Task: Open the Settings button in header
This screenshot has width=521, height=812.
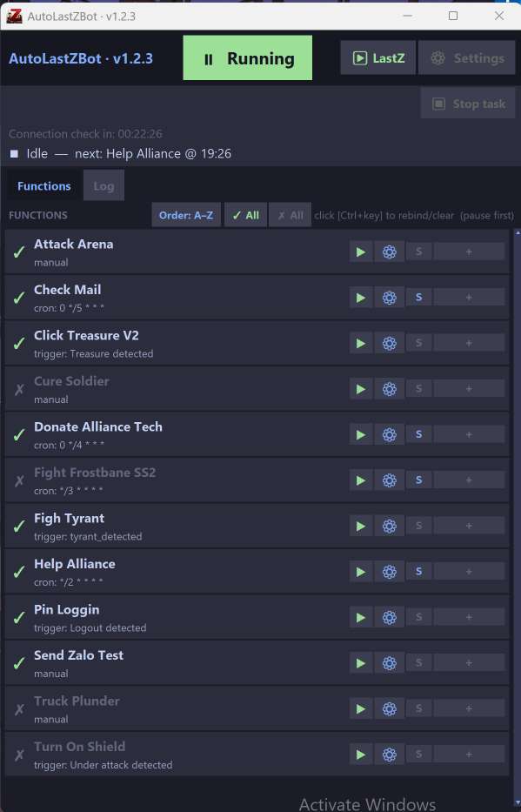Action: pos(467,58)
